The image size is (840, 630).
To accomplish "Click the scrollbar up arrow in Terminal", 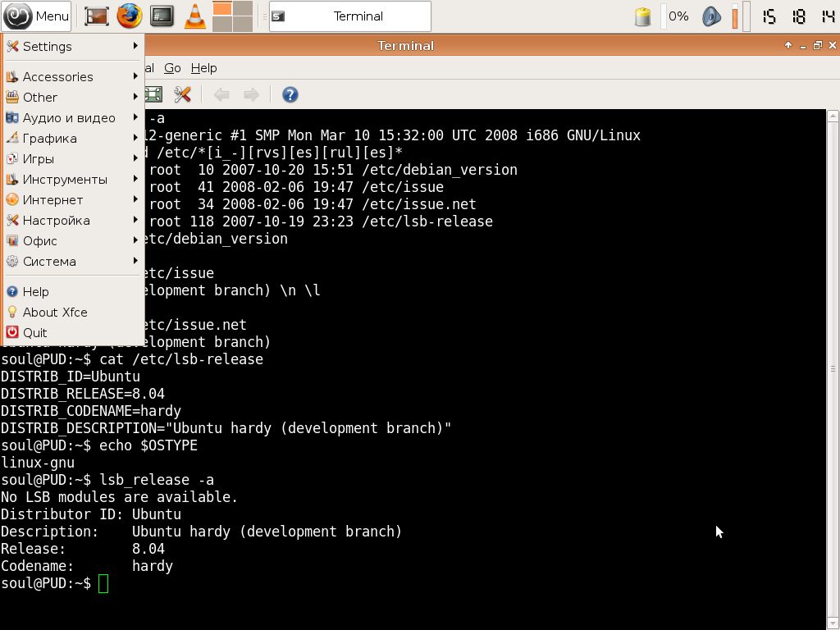I will tap(833, 115).
